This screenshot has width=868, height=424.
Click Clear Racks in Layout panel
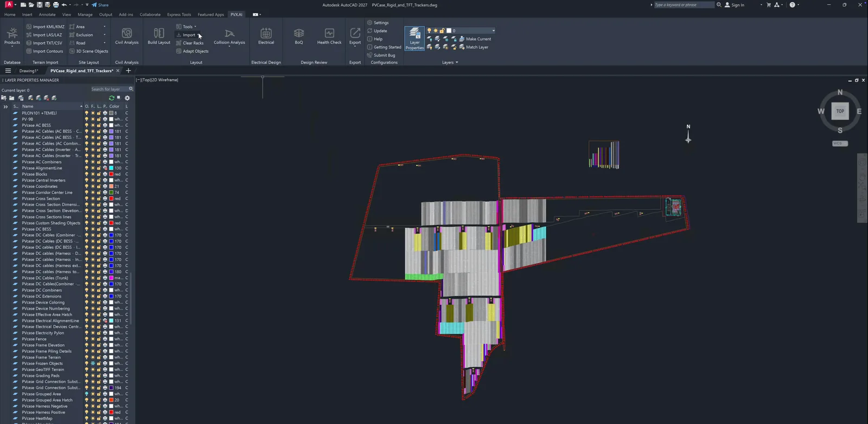coord(190,43)
